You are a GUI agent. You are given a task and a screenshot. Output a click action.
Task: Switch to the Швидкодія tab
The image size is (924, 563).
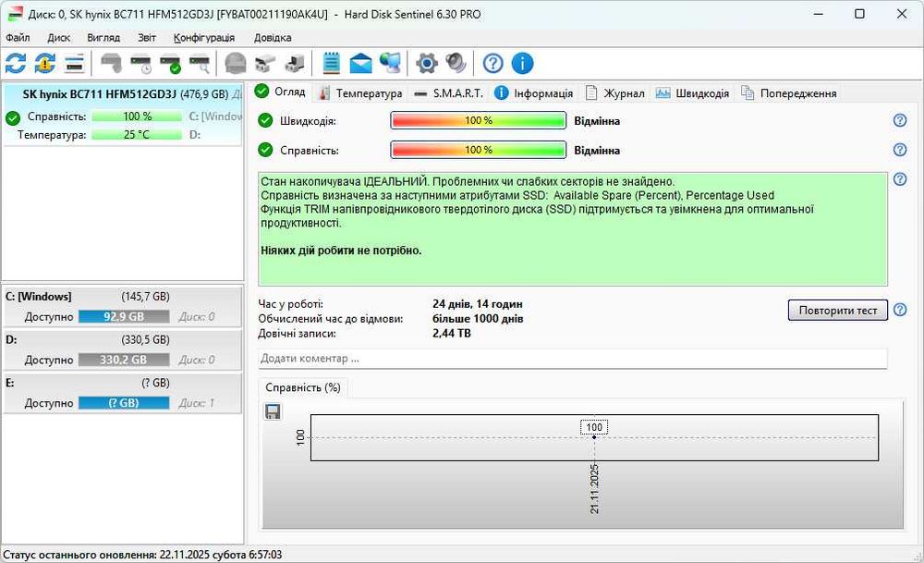pyautogui.click(x=692, y=93)
